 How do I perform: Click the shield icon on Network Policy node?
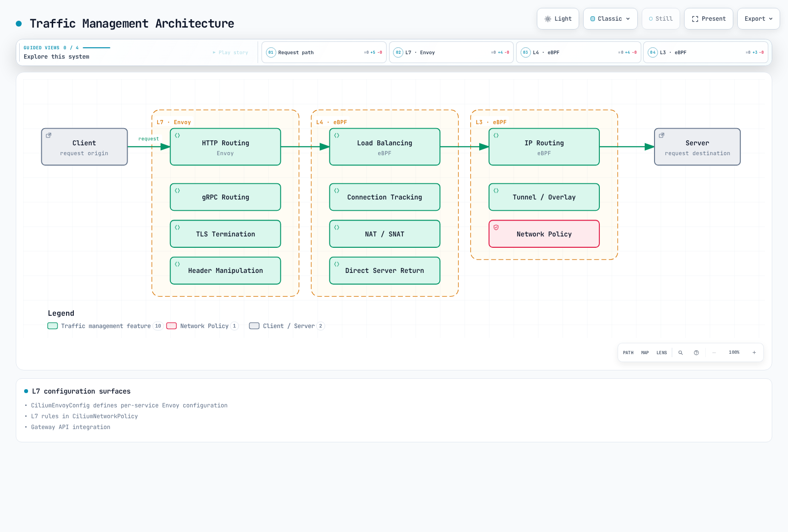(496, 228)
